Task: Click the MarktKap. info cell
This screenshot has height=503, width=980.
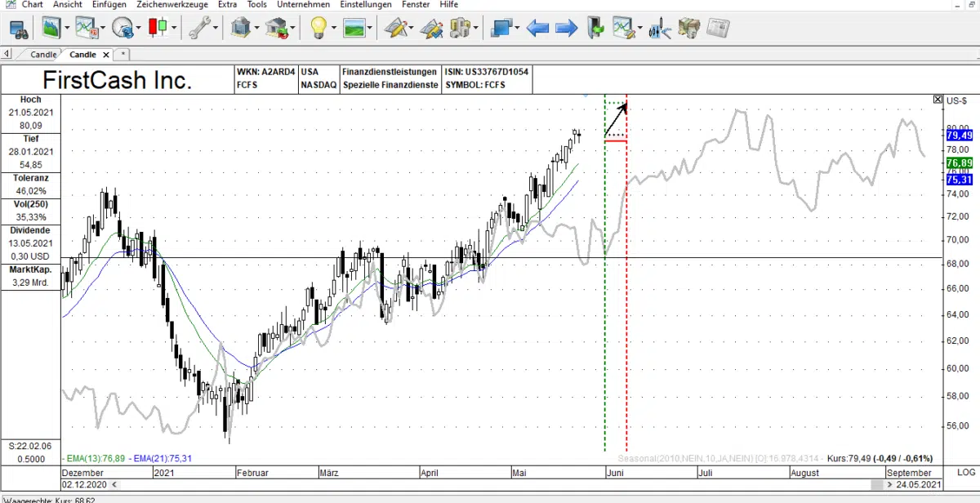Action: point(30,276)
